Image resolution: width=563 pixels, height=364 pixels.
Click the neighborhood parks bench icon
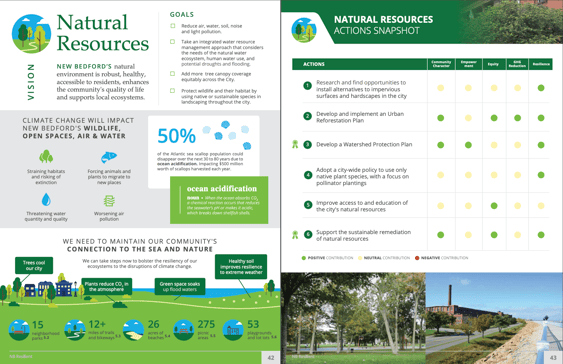tap(19, 330)
